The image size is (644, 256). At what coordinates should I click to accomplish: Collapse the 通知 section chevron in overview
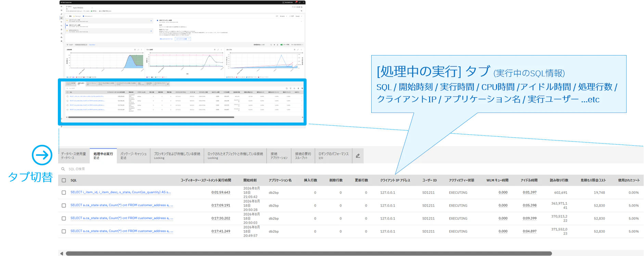(67, 16)
